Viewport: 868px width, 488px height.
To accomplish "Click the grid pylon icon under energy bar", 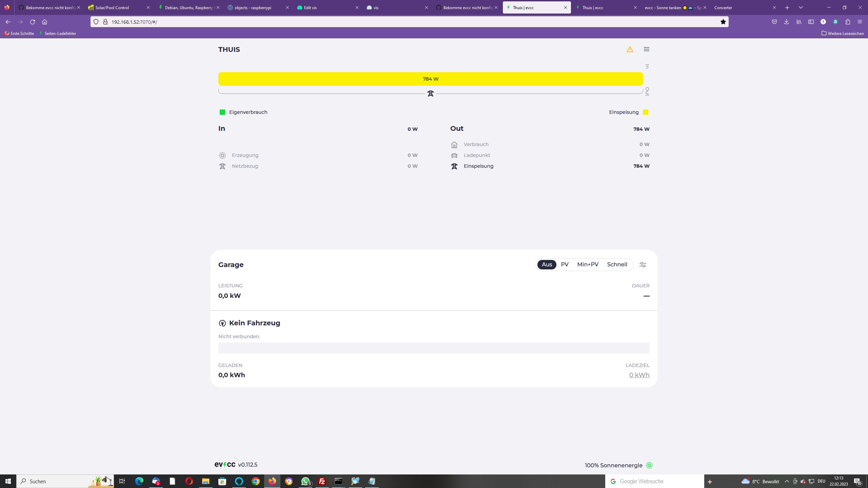I will click(430, 94).
